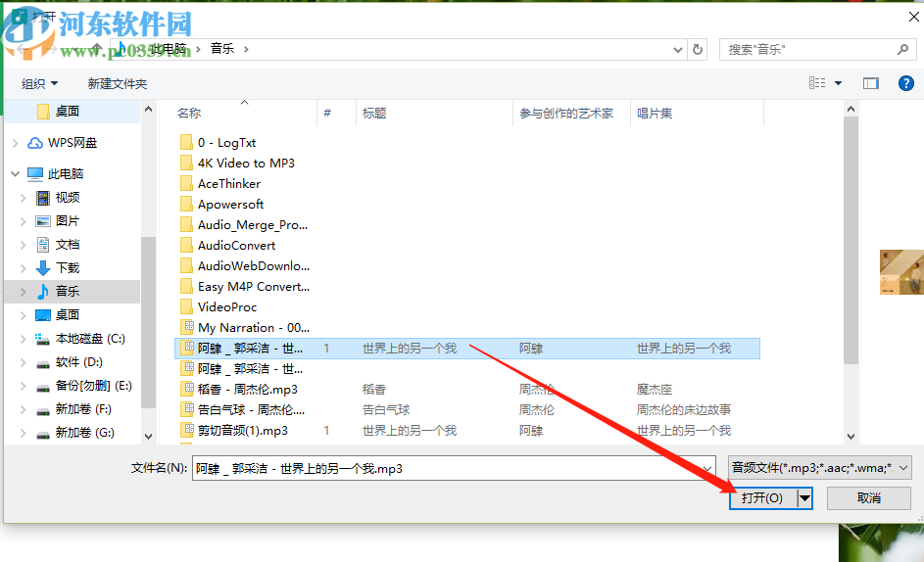Select the 本地磁盘 (C:) drive icon
The image size is (924, 562).
point(42,339)
